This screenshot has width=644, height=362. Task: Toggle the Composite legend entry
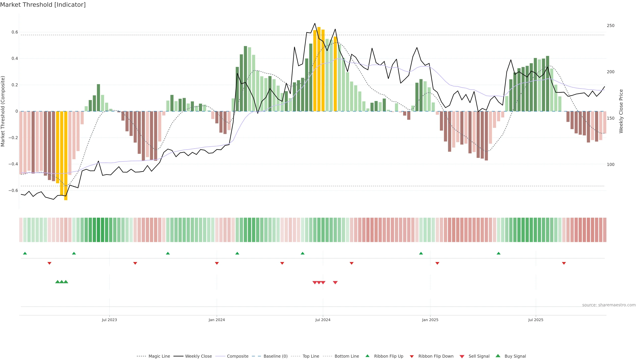point(237,356)
